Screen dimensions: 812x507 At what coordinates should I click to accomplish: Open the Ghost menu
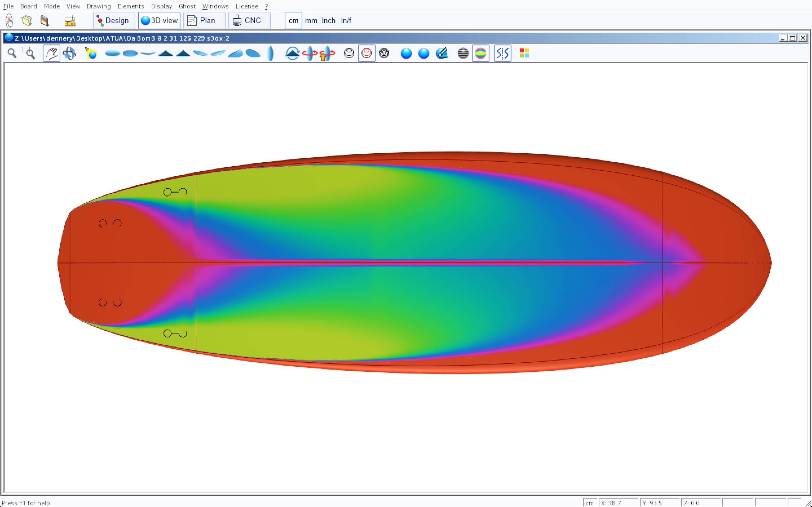[x=187, y=6]
